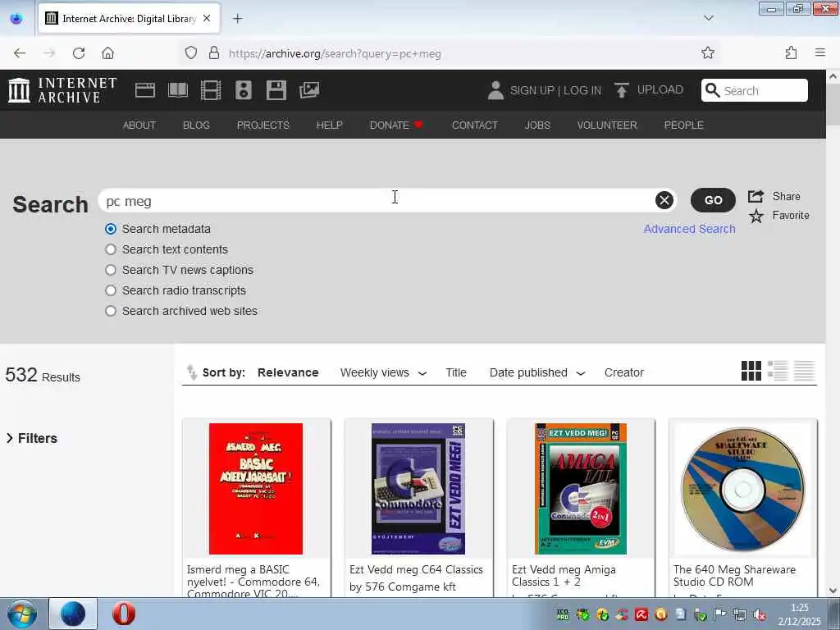
Task: Open Ezt Vedd meg C64 Classics thumbnail
Action: [418, 489]
